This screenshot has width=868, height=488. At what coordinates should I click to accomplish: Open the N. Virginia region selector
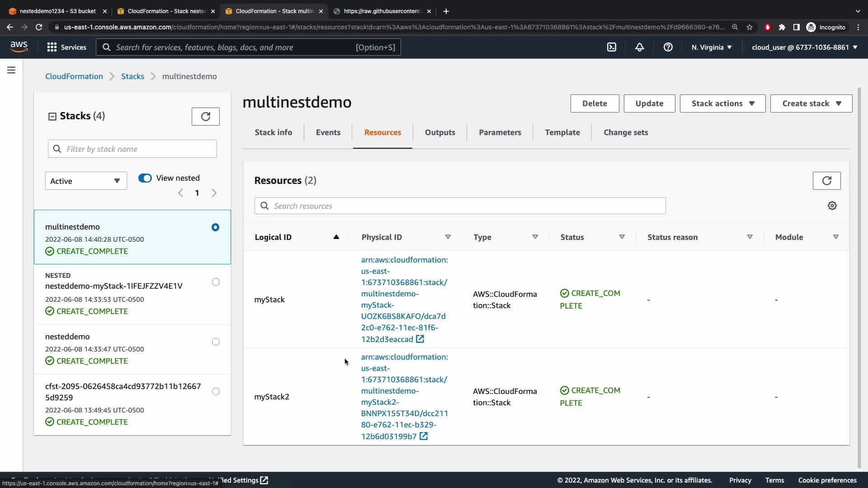pyautogui.click(x=711, y=47)
